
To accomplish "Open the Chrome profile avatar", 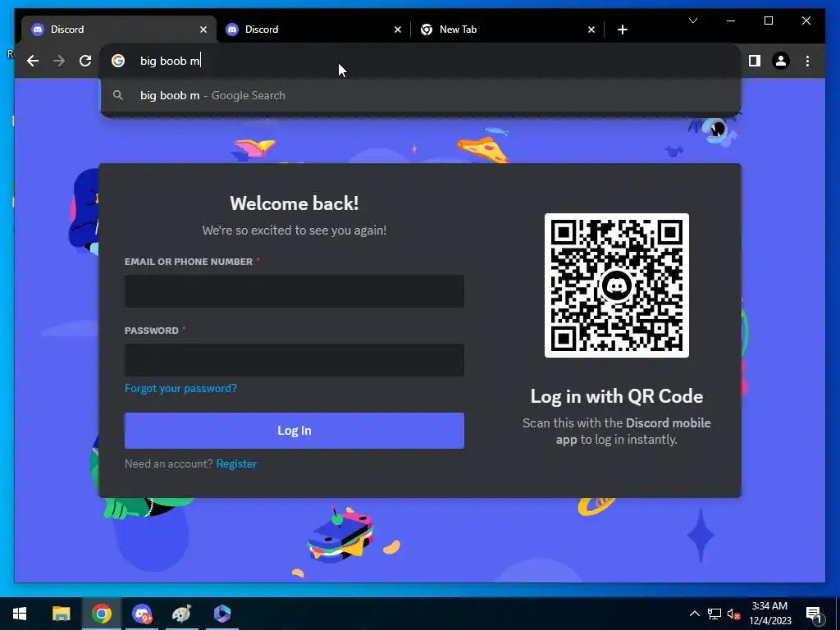I will coord(781,61).
